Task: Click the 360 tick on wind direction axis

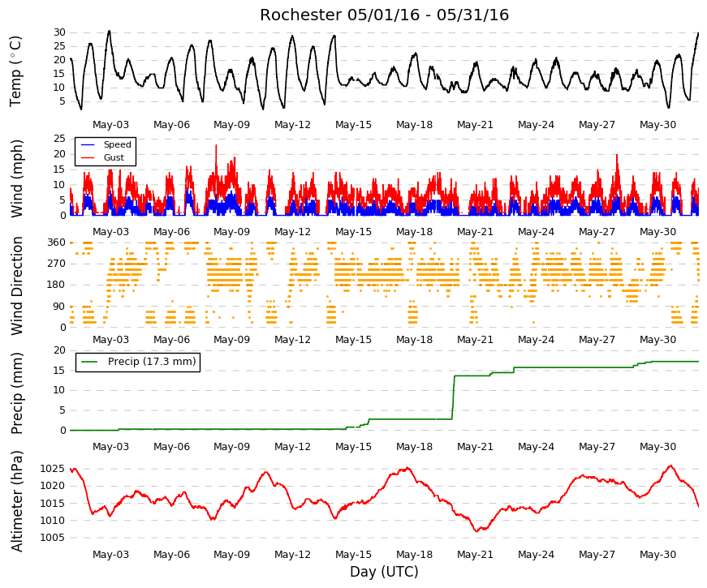Action: point(56,242)
